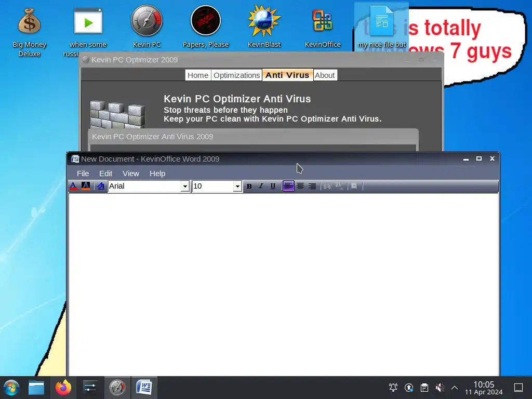Open the About tab in Kevin PC Optimizer
The width and height of the screenshot is (532, 399).
click(x=325, y=75)
